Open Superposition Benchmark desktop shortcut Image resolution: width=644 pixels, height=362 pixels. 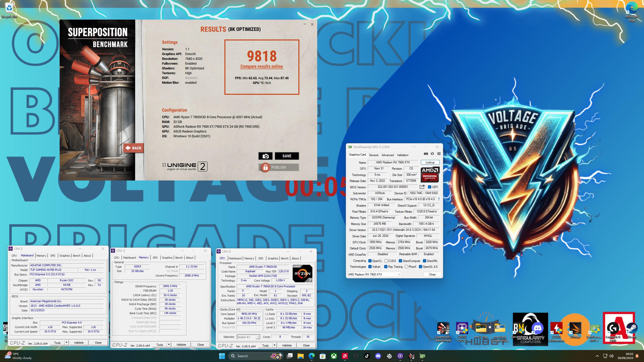point(443,332)
